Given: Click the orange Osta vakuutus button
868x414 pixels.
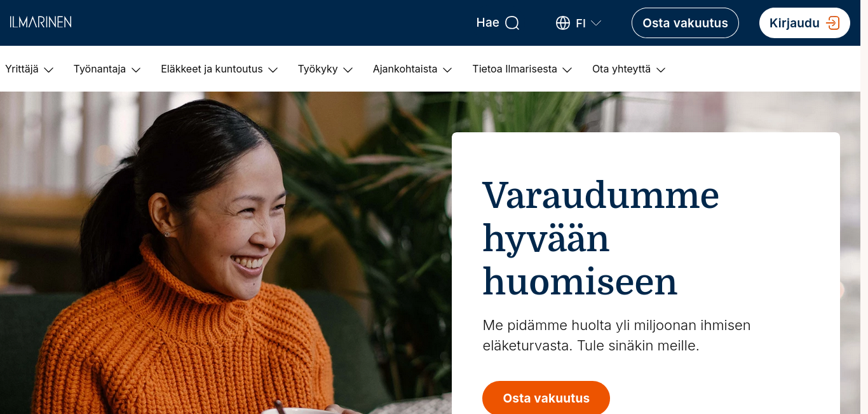Looking at the screenshot, I should pos(546,398).
